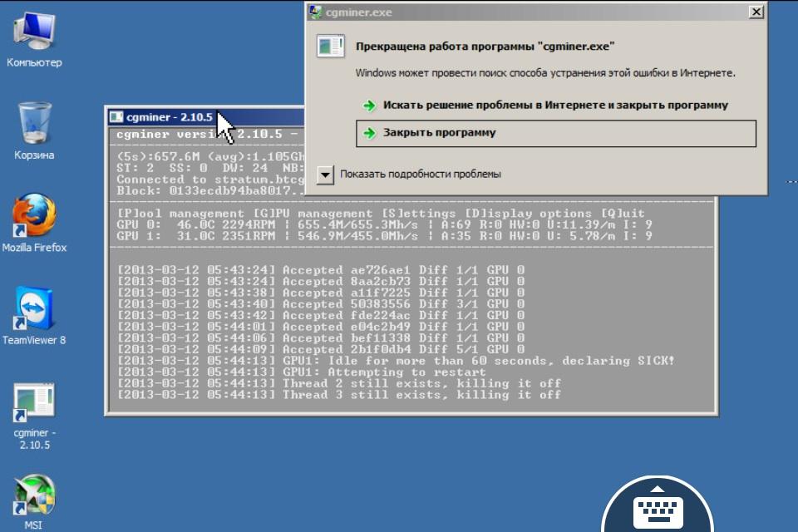
Task: Click '[G]PU management' in cgminer menu line
Action: pos(313,214)
